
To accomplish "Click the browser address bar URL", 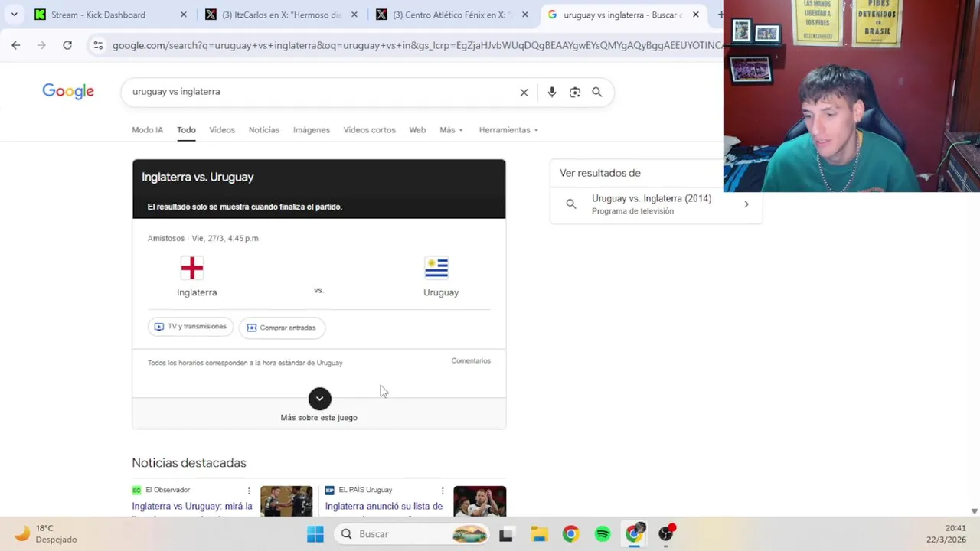I will [x=416, y=45].
